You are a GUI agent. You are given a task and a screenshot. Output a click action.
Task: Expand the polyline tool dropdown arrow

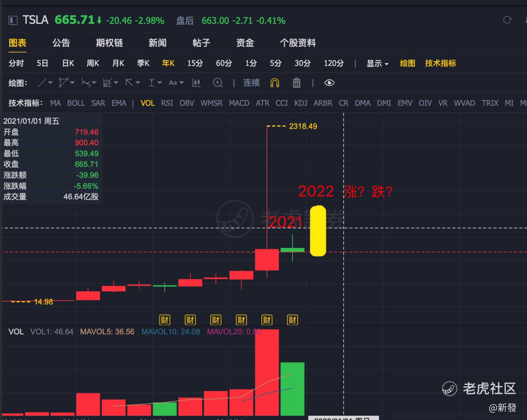coord(72,83)
